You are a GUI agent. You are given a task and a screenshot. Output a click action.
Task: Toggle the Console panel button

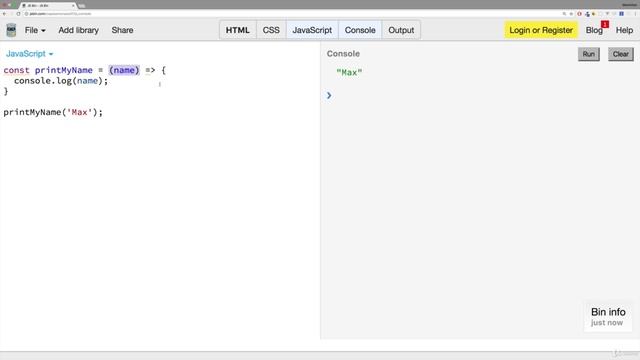pyautogui.click(x=360, y=30)
